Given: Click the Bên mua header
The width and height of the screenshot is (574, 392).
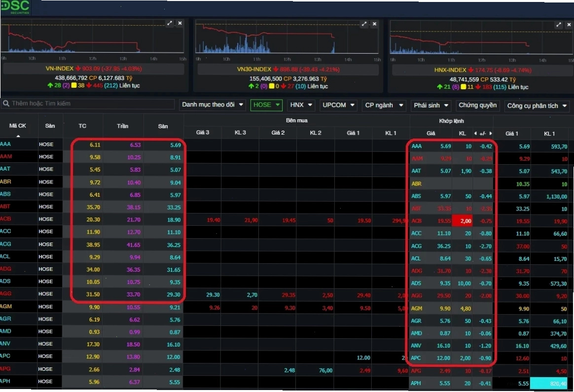Looking at the screenshot, I should (297, 120).
